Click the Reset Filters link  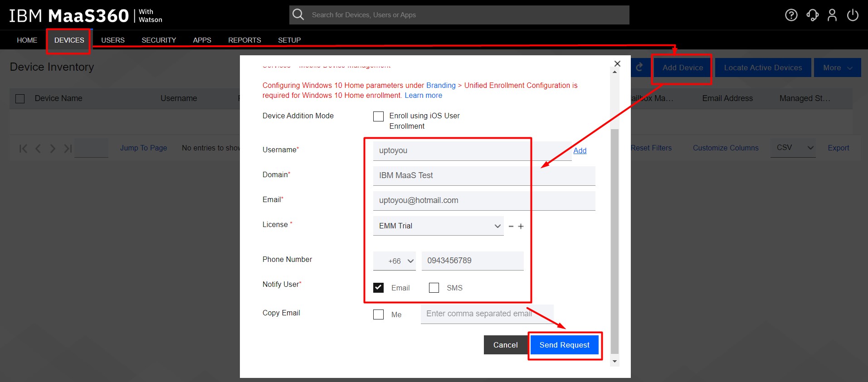651,148
